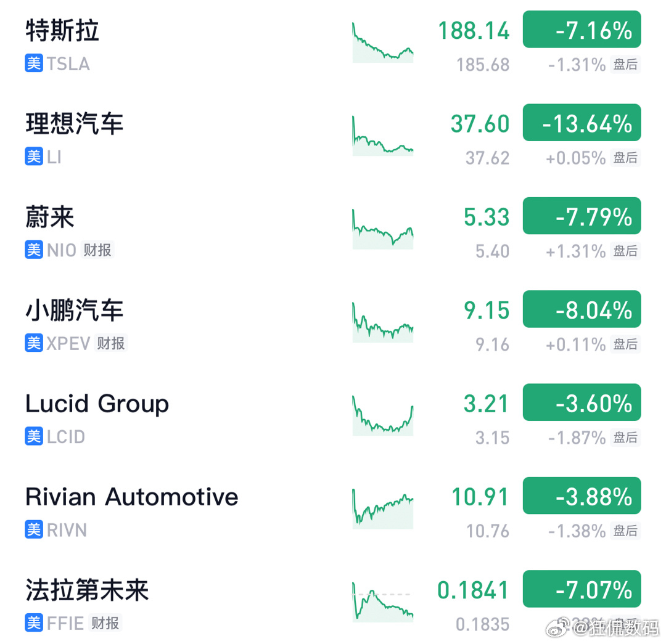666x644 pixels.
Task: Open the Lucid Group stock row
Action: click(x=333, y=420)
